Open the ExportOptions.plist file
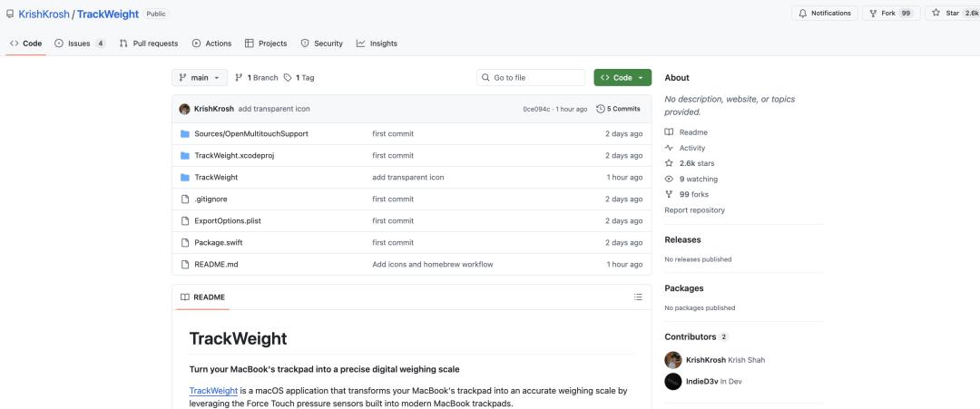The image size is (980, 409). [x=228, y=221]
